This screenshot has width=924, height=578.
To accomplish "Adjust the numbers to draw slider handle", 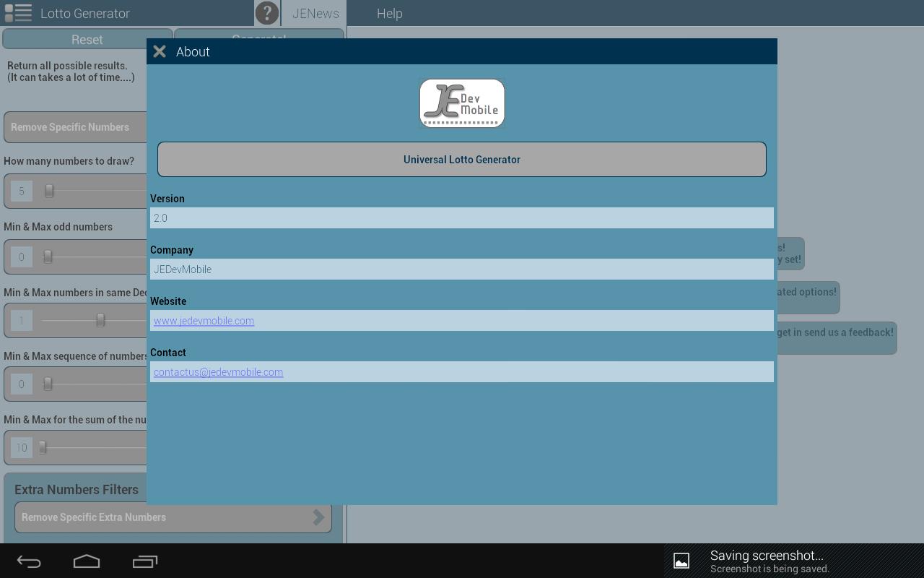I will (49, 191).
